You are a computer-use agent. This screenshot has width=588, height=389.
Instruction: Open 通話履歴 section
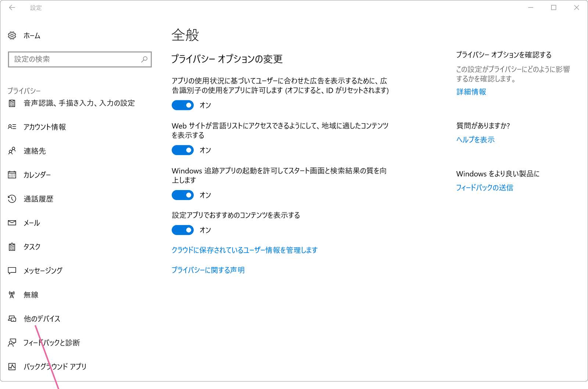pos(39,199)
